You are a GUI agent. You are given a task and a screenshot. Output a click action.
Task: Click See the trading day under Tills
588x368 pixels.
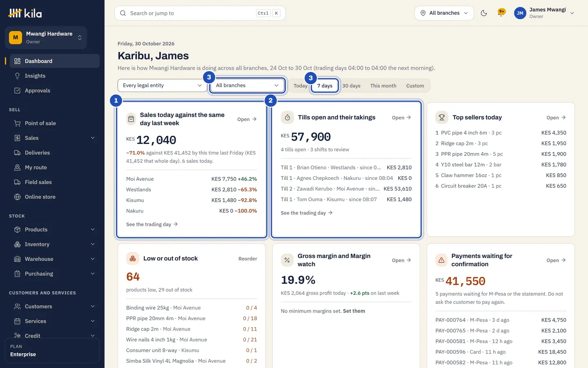point(307,213)
